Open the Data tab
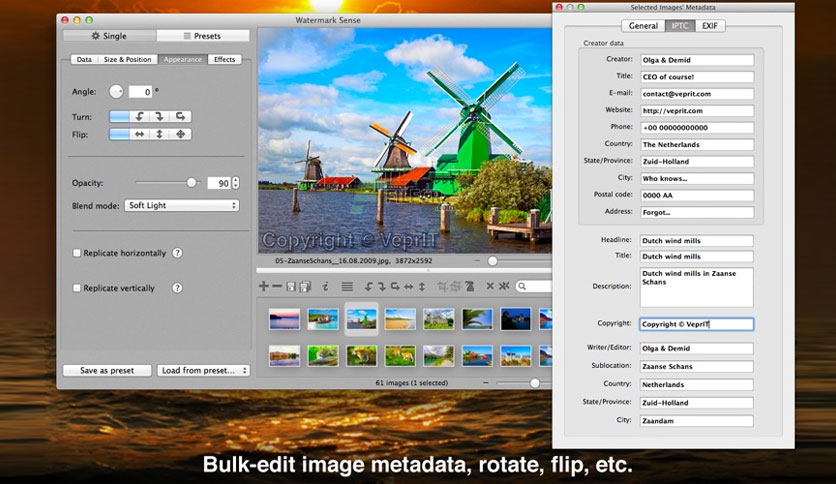Image resolution: width=836 pixels, height=484 pixels. pos(84,59)
